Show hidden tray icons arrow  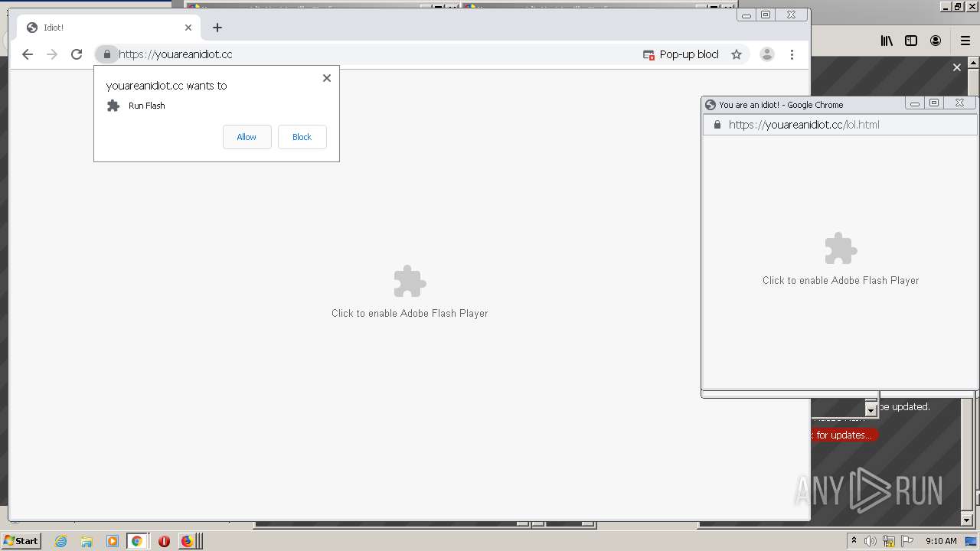(x=854, y=541)
